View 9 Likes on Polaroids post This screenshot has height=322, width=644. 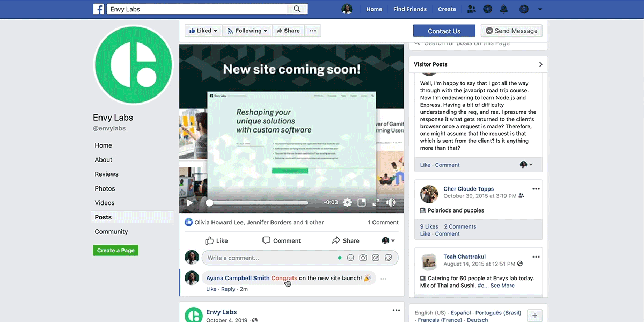coord(429,226)
